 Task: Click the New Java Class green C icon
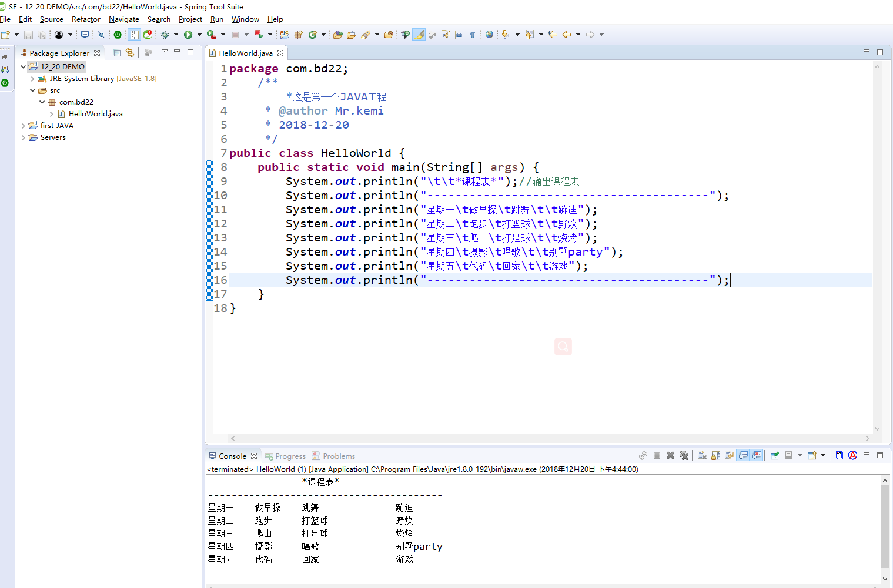click(x=313, y=35)
